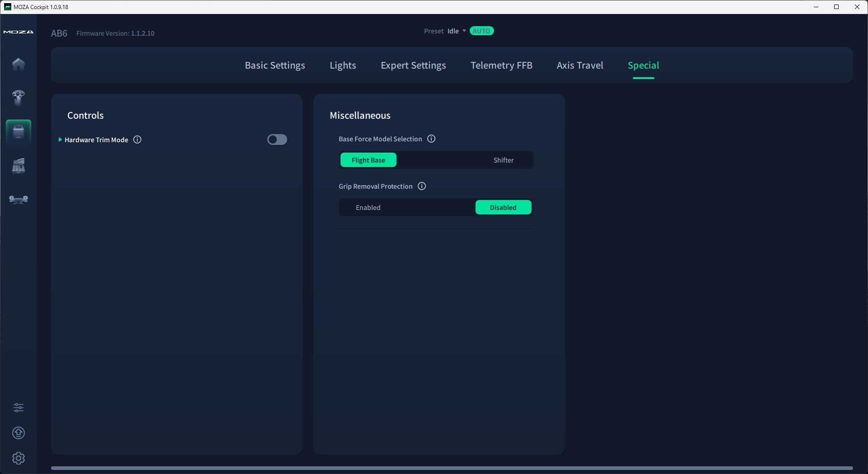
Task: Click the Preset label
Action: (434, 31)
